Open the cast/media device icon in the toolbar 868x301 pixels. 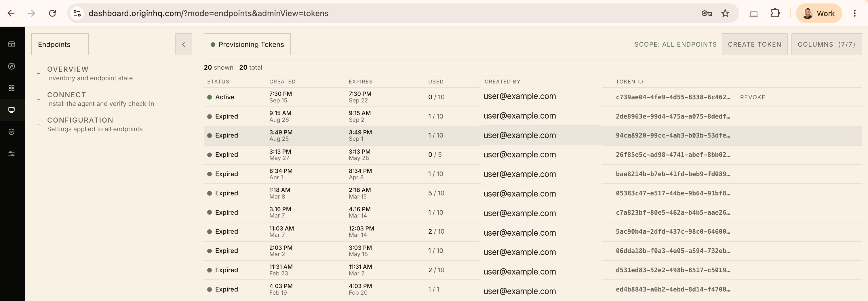click(x=753, y=14)
